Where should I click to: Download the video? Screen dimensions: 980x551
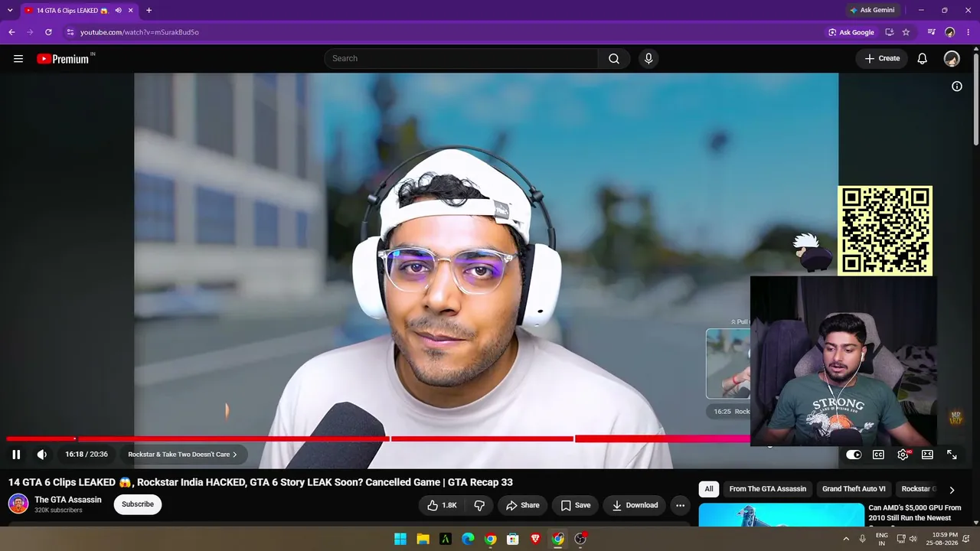tap(635, 505)
